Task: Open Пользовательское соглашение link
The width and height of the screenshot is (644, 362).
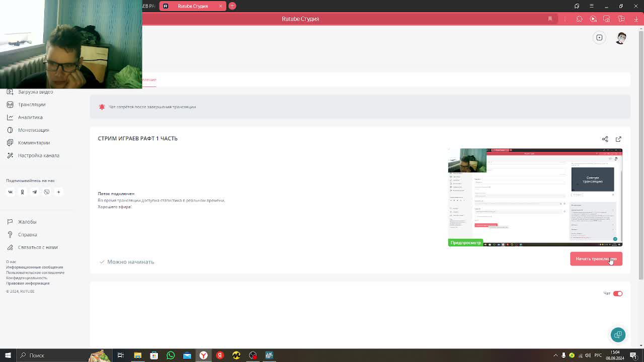Action: (35, 273)
